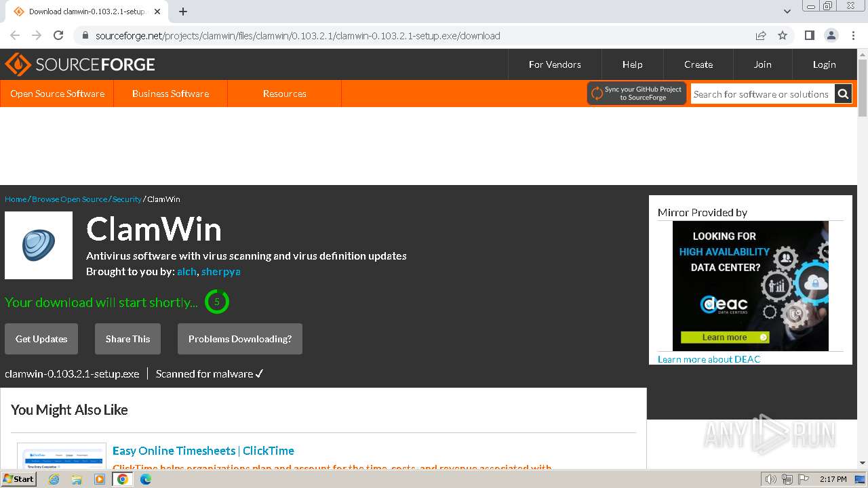
Task: Click clamwin-0.103.2.1-setup.exe filename text
Action: (x=72, y=374)
